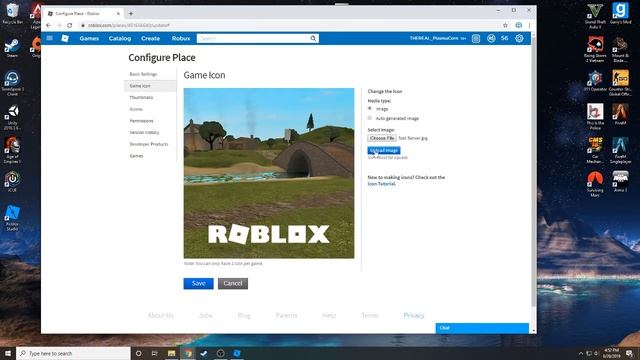Open 911 Operator desktop shortcut
The height and width of the screenshot is (360, 640).
[595, 81]
